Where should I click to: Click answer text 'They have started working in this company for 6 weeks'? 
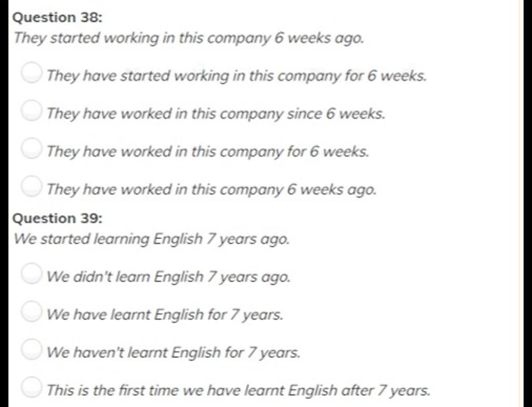[236, 76]
